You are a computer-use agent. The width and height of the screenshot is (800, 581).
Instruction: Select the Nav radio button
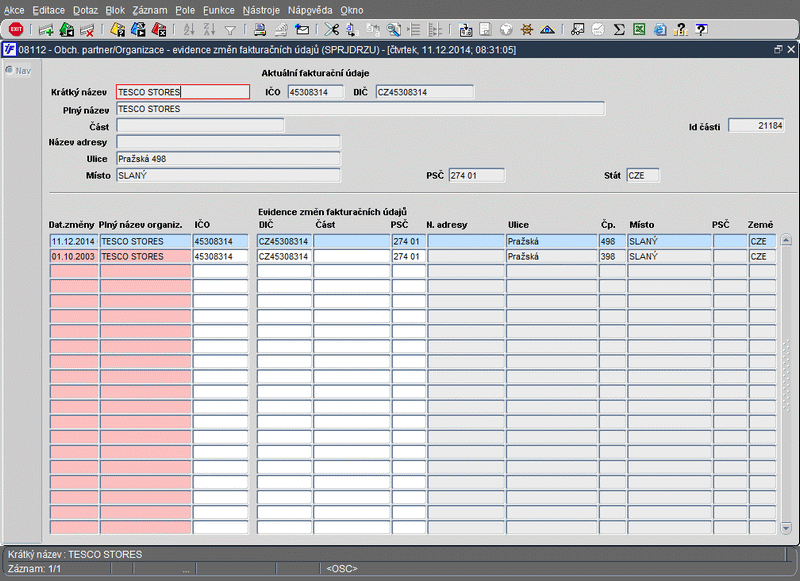[x=9, y=70]
